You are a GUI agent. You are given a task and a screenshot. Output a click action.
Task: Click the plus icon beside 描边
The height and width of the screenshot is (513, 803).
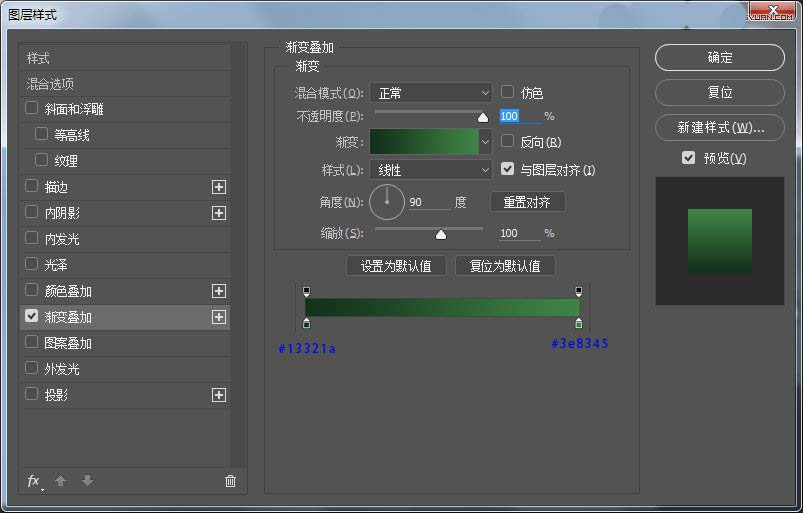pos(219,187)
